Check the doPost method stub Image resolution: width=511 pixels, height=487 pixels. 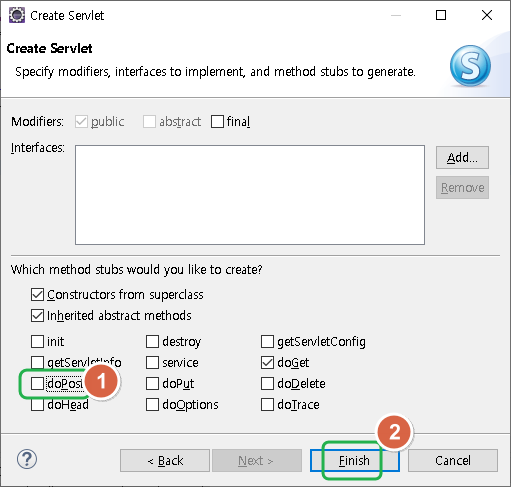pyautogui.click(x=37, y=383)
